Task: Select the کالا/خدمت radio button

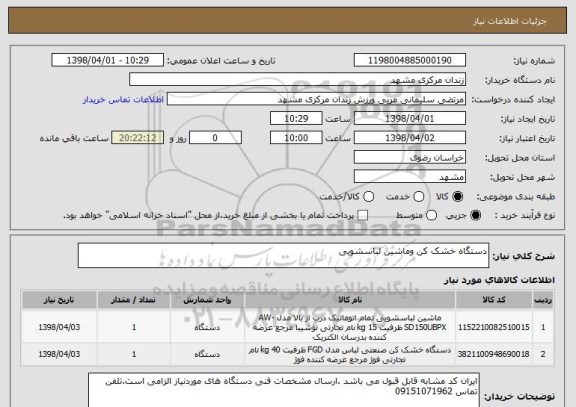Action: 368,197
